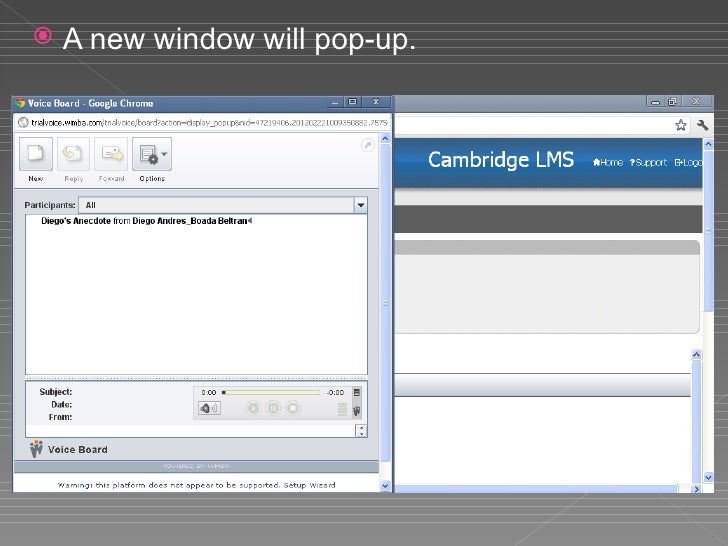Image resolution: width=728 pixels, height=546 pixels.
Task: Click scroll up arrow of Voice Board scrollbar
Action: (x=385, y=138)
